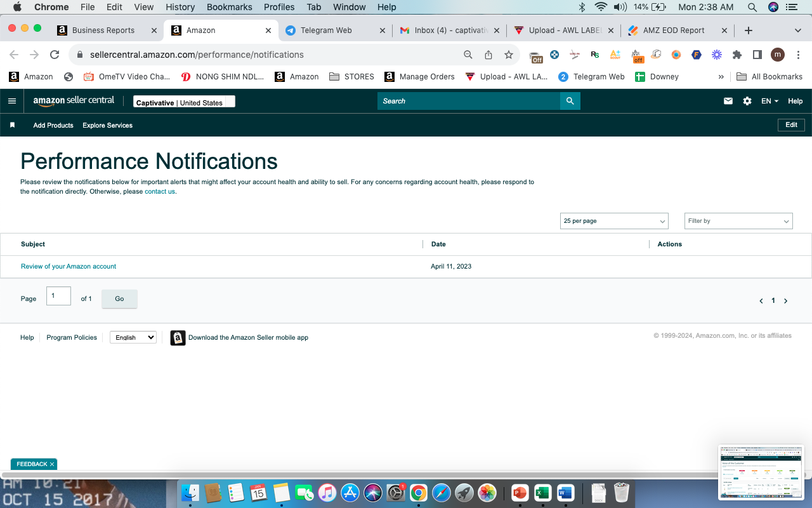Click the 'contact us' link
Viewport: 812px width, 508px height.
point(160,192)
